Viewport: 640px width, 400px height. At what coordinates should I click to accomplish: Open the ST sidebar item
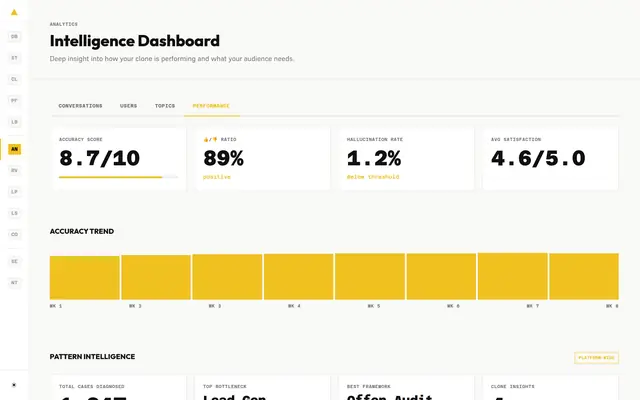(x=14, y=58)
